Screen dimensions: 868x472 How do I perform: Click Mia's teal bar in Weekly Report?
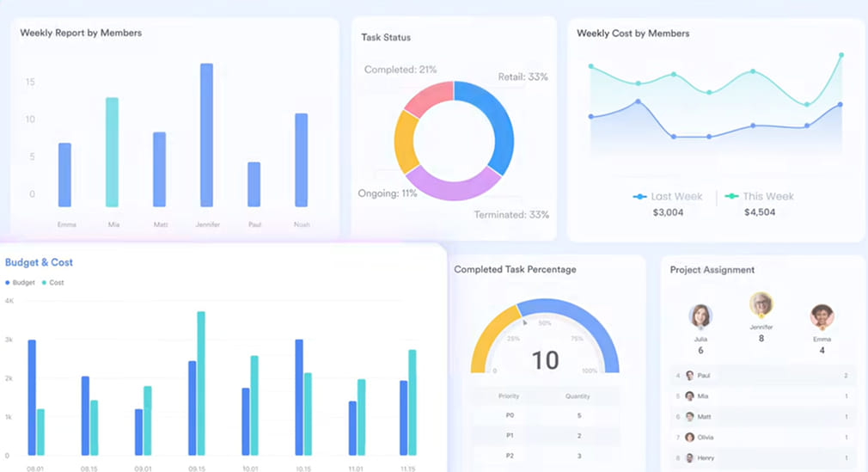(x=112, y=152)
